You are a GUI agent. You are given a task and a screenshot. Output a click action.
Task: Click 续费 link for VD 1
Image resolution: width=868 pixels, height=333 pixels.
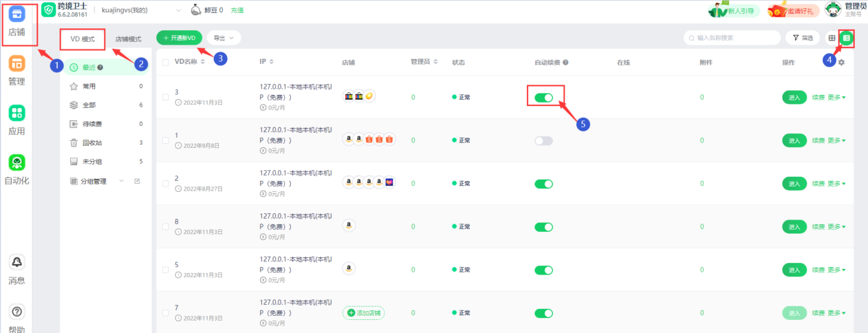pyautogui.click(x=818, y=140)
